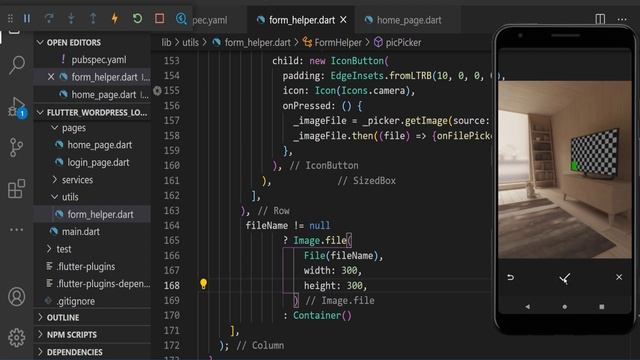Place cursor on 'fileName != null' line
This screenshot has height=360, width=640.
tap(288, 225)
